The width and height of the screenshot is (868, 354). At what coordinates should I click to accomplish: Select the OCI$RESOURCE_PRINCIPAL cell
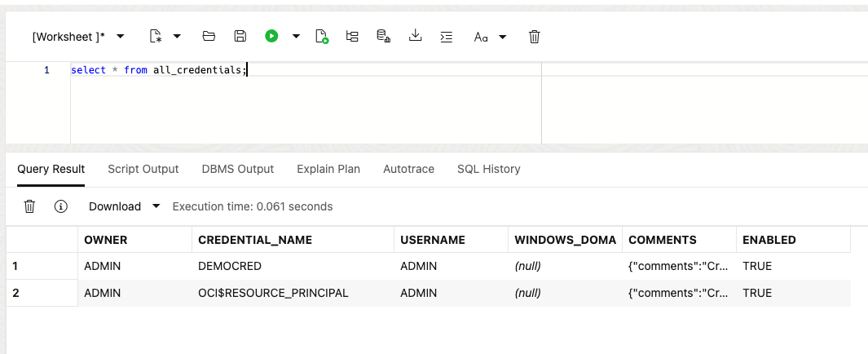click(x=273, y=293)
